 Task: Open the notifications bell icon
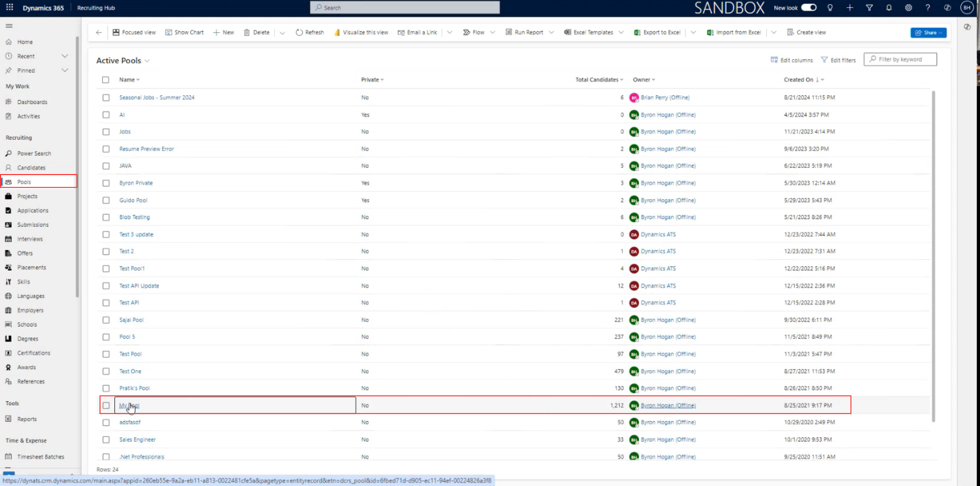pos(889,8)
